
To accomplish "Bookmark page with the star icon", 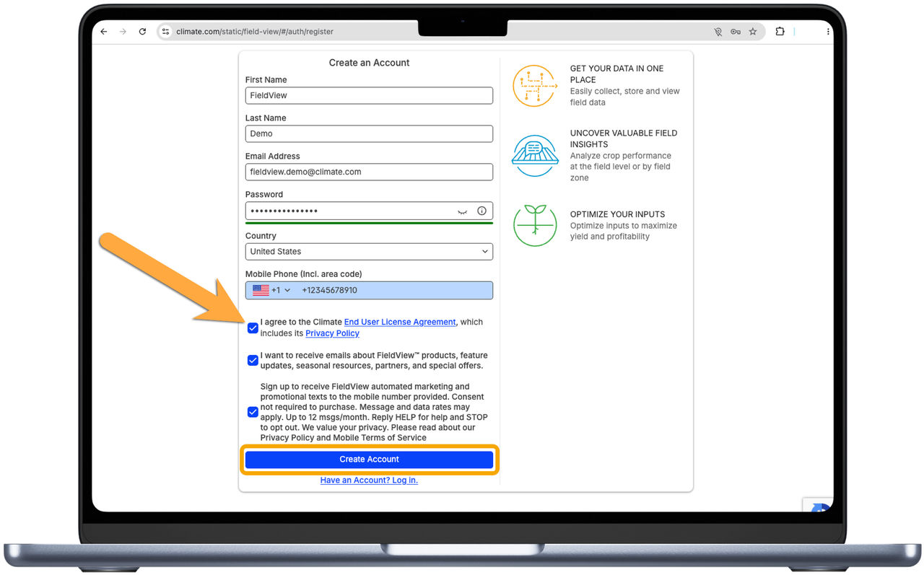I will [x=753, y=32].
